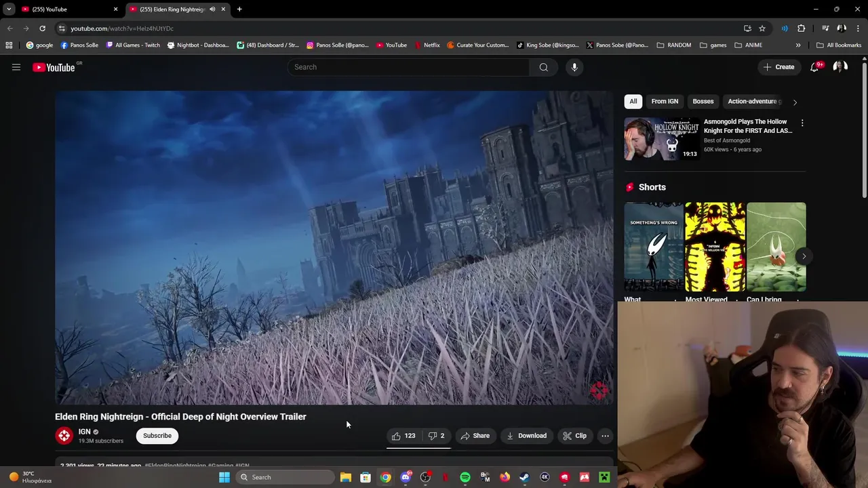Subscribe to the IGN channel
868x488 pixels.
pyautogui.click(x=157, y=436)
